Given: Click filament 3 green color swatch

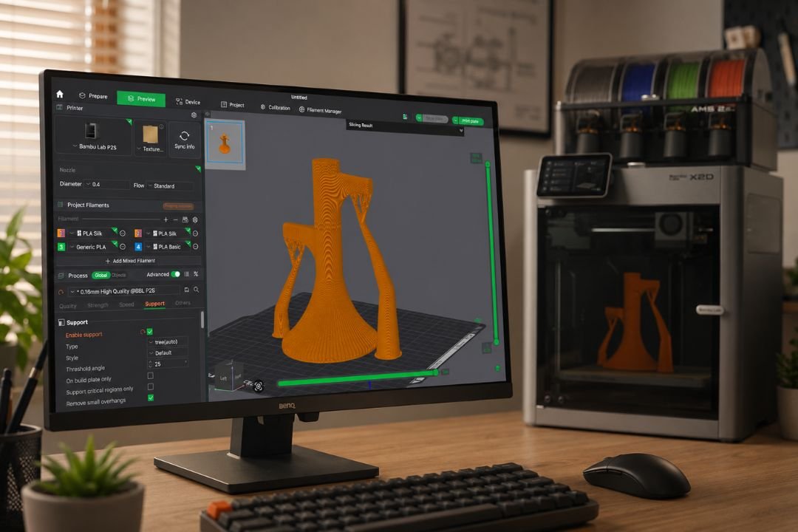Looking at the screenshot, I should coord(61,246).
